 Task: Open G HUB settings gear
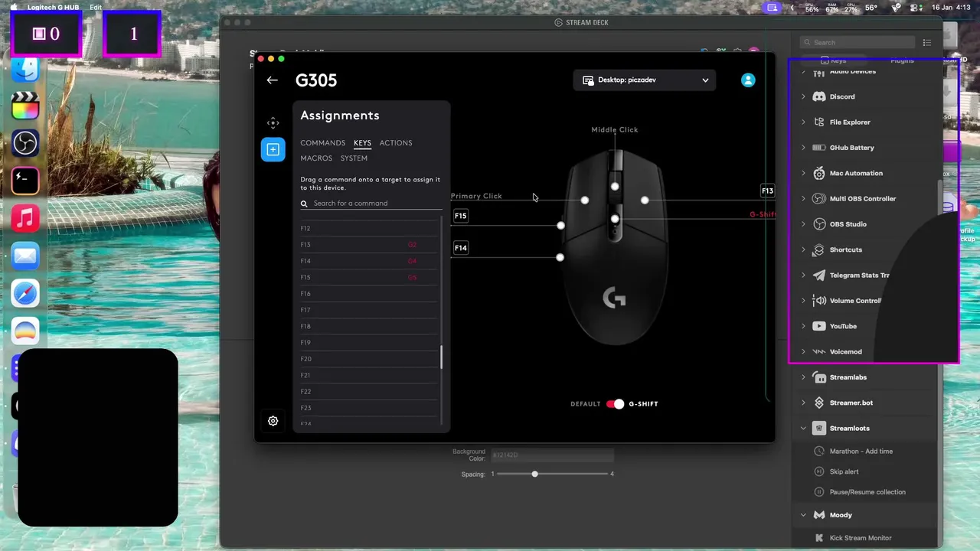273,421
